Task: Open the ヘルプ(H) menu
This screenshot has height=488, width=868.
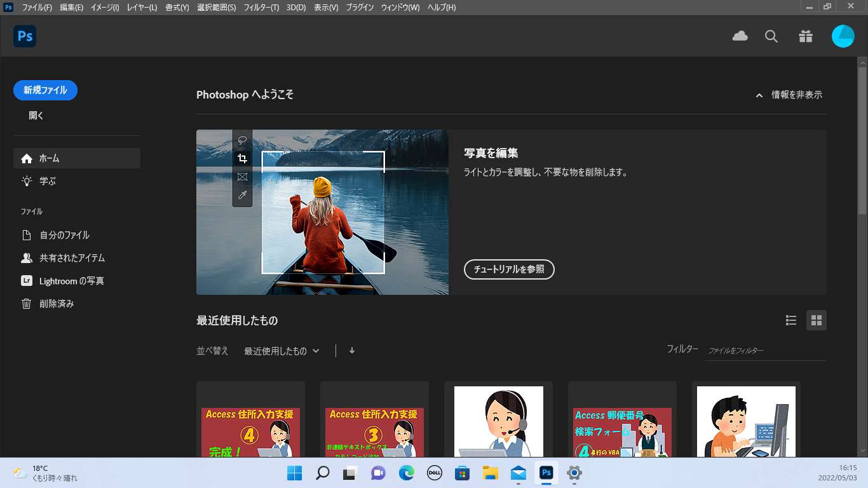Action: tap(441, 8)
